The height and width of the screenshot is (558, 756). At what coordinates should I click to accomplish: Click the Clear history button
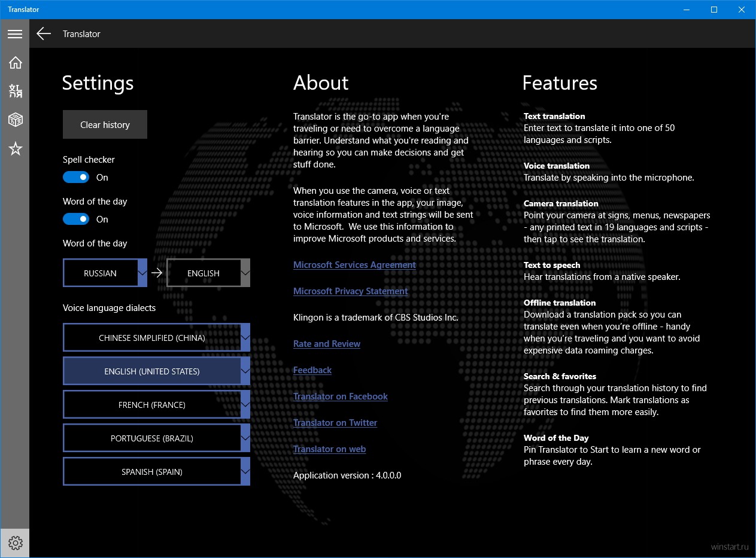[x=105, y=124]
